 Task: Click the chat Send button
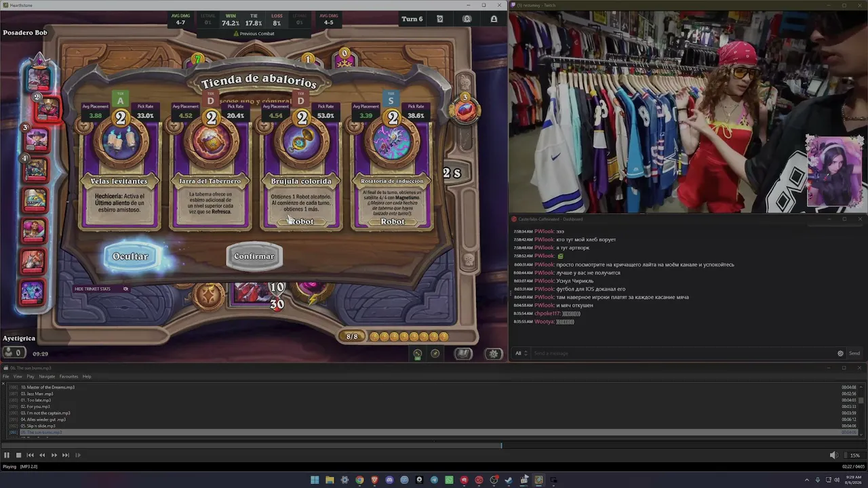[854, 353]
